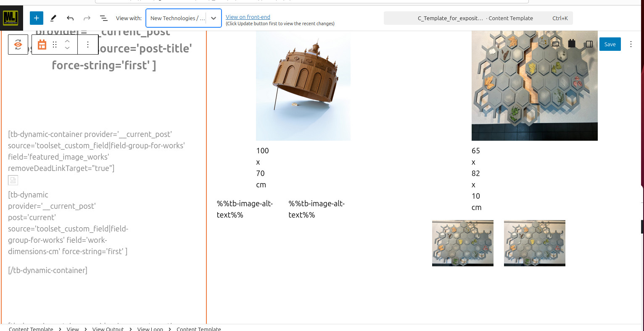This screenshot has width=644, height=331.
Task: Move block up with the up chevron
Action: pos(67,41)
